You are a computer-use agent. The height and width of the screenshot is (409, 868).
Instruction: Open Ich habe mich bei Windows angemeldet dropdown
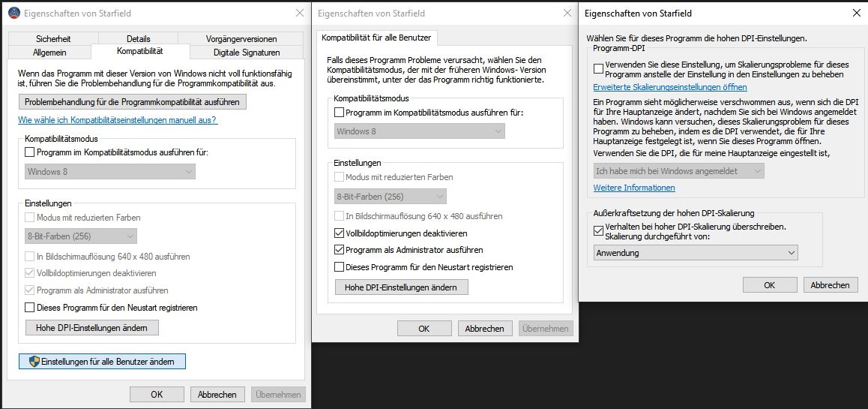tap(678, 170)
